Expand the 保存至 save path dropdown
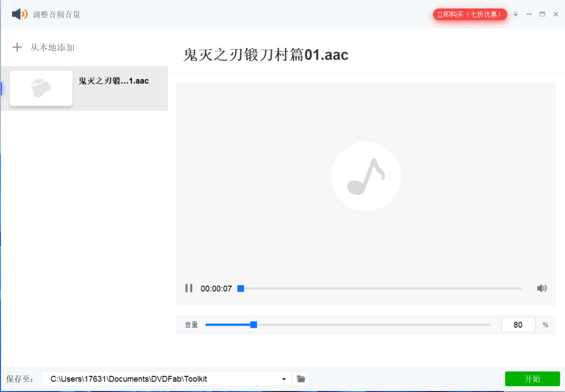 point(283,378)
